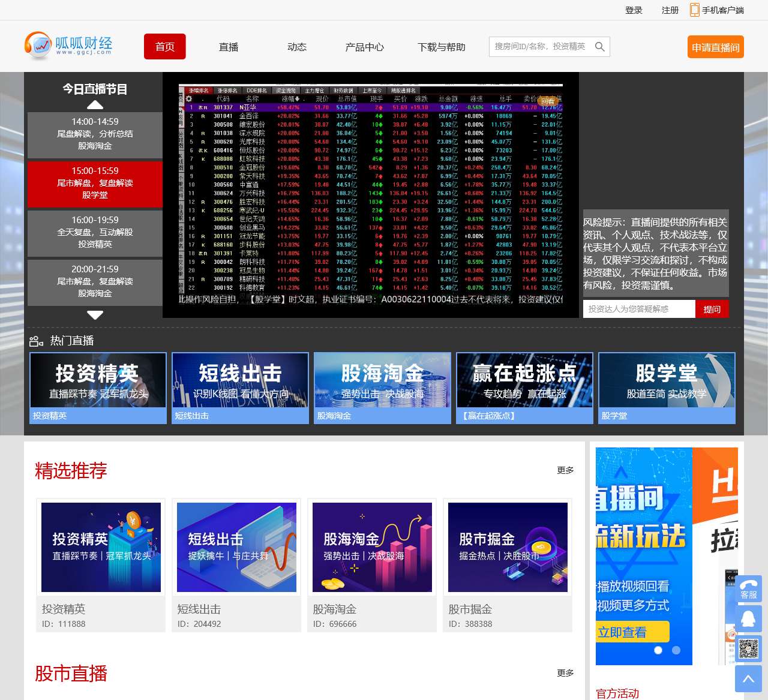Open the 直播 nav item

click(x=229, y=47)
